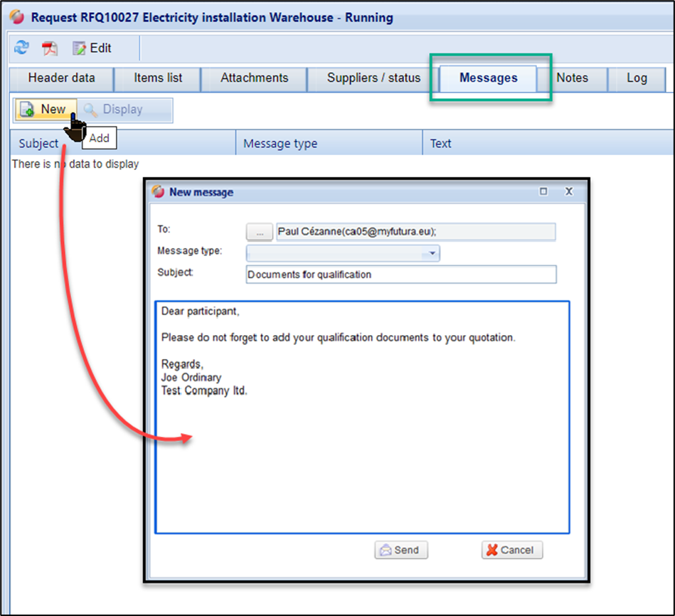
Task: Select the Messages tab
Action: 488,78
